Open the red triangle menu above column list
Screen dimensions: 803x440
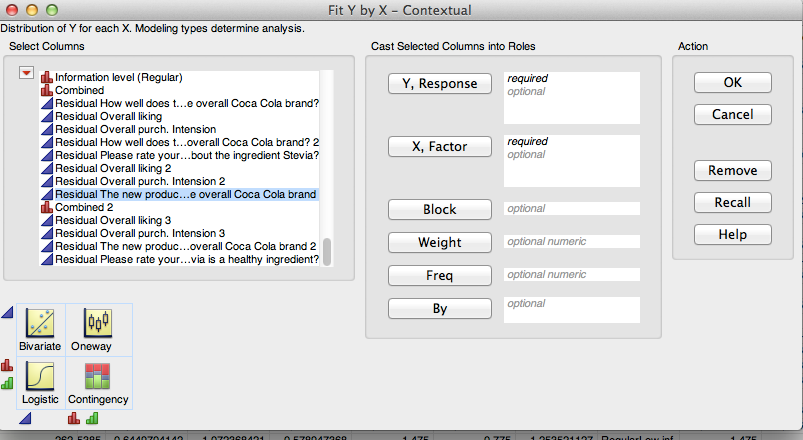27,73
